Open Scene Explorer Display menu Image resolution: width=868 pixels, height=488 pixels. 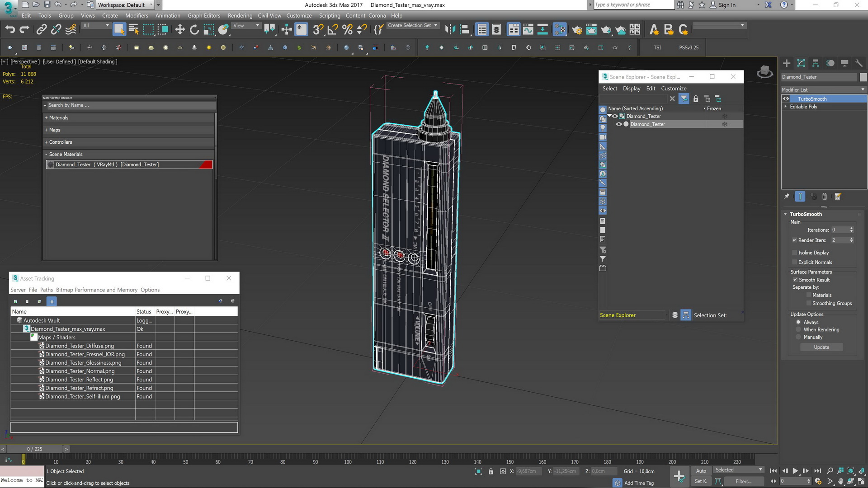[632, 89]
